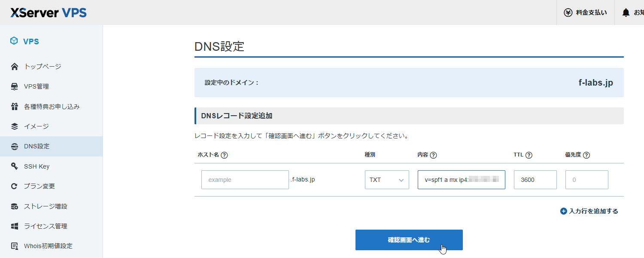Screen dimensions: 644x258
Task: Click the yen icon for 料金支払い
Action: 568,12
